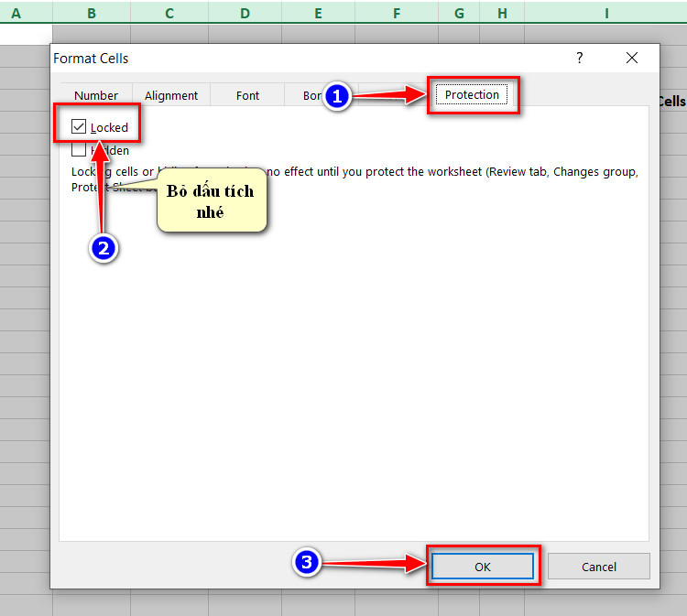This screenshot has width=687, height=616.
Task: Click the 'protect the worksheet' description text
Action: (x=424, y=172)
